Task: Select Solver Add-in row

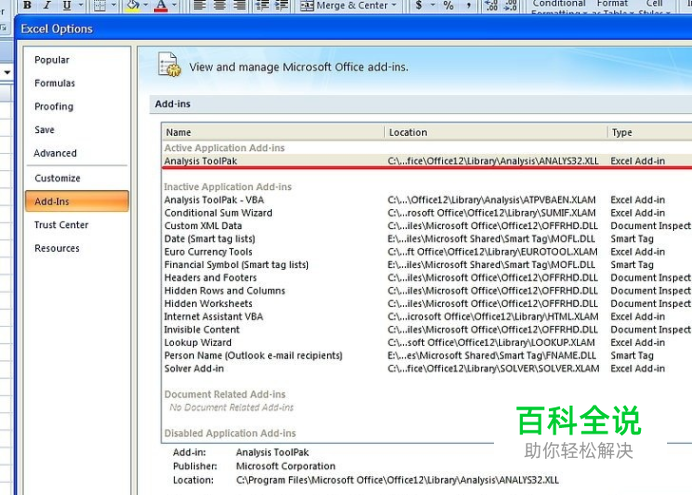Action: 427,368
